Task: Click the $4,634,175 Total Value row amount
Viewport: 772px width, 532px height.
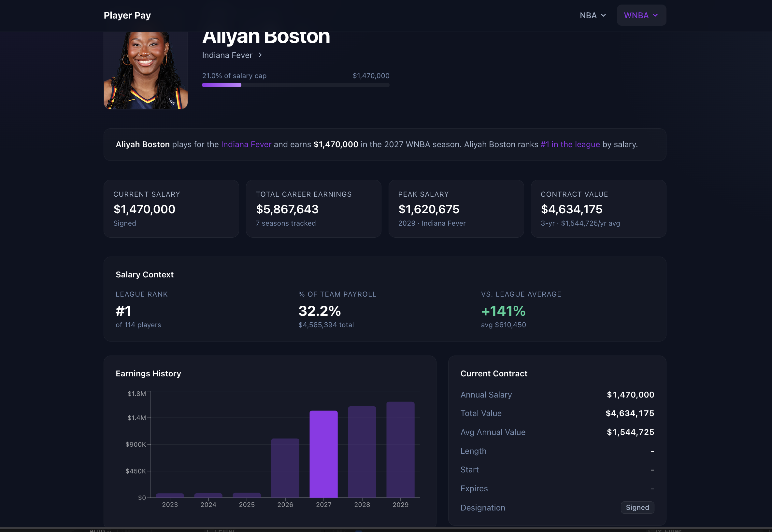Action: click(630, 413)
